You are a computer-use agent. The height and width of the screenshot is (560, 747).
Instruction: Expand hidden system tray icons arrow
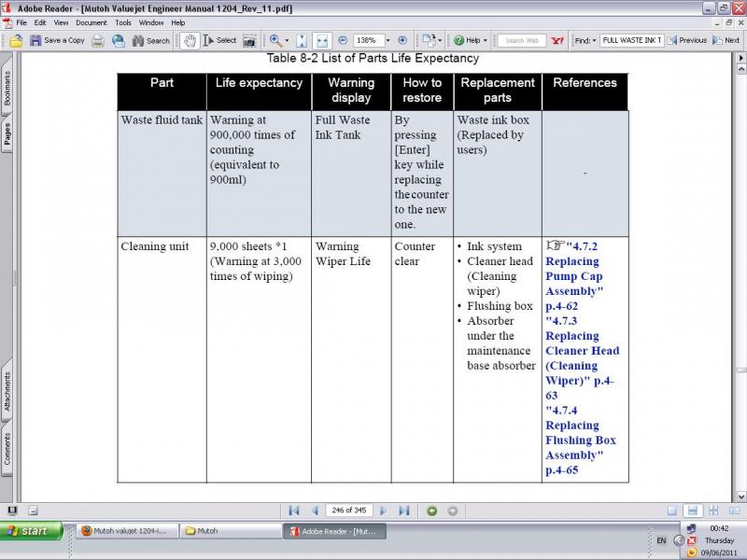click(680, 540)
